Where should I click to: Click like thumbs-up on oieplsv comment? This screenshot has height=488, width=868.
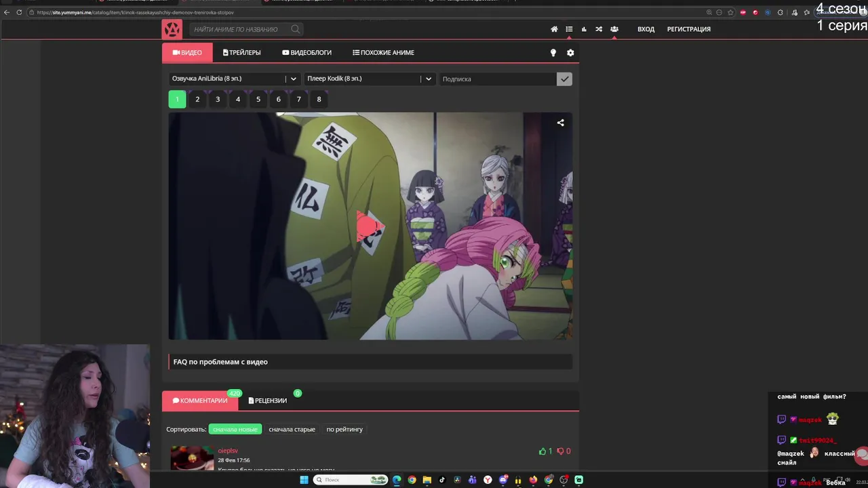click(542, 451)
